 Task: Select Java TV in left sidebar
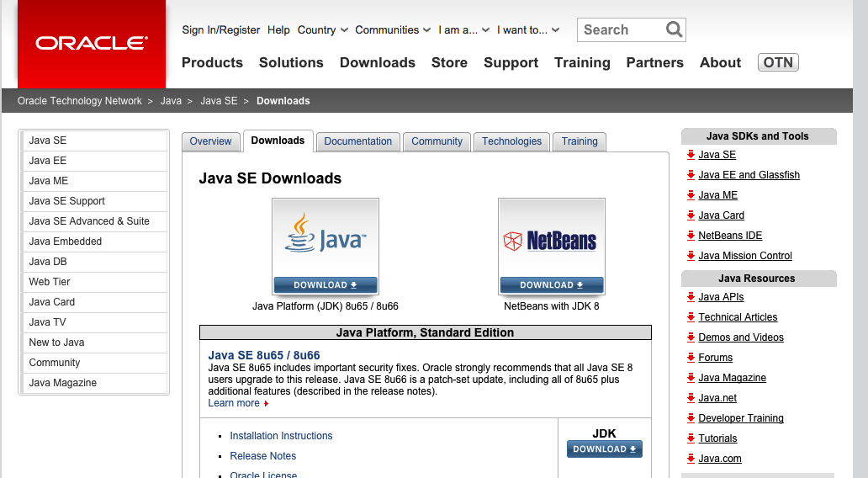click(94, 322)
